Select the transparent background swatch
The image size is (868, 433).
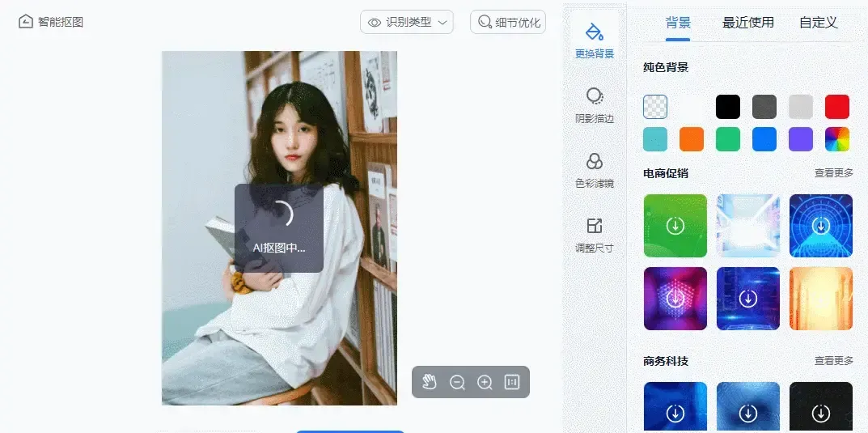pos(655,107)
